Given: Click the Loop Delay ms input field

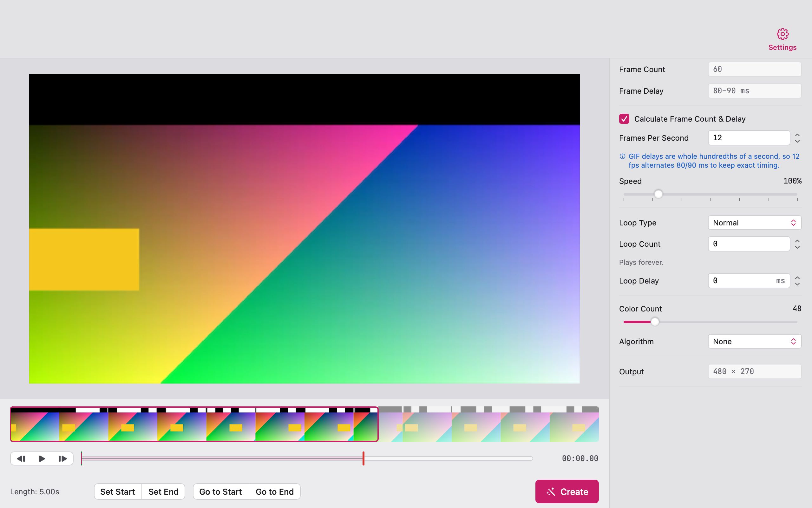Looking at the screenshot, I should [x=749, y=281].
